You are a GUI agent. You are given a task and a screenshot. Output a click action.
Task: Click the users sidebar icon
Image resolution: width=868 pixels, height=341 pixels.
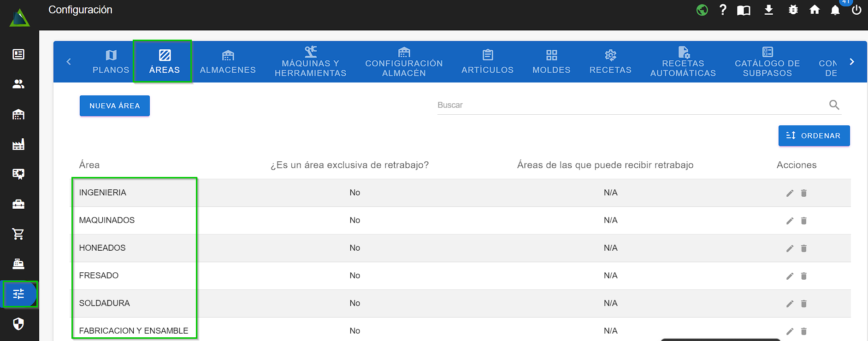(18, 84)
